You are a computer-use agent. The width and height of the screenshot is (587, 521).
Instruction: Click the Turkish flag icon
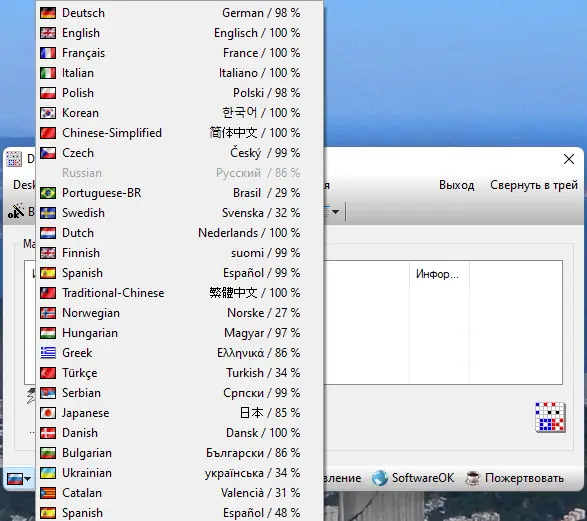click(48, 373)
